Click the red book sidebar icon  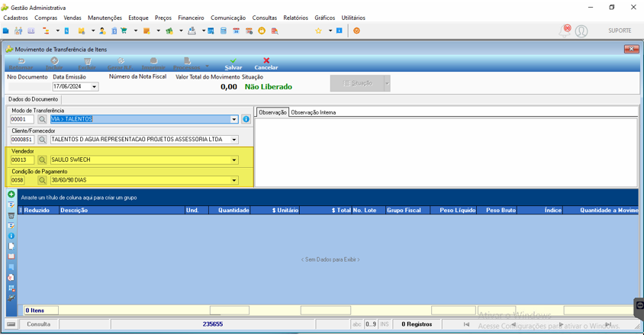11,256
